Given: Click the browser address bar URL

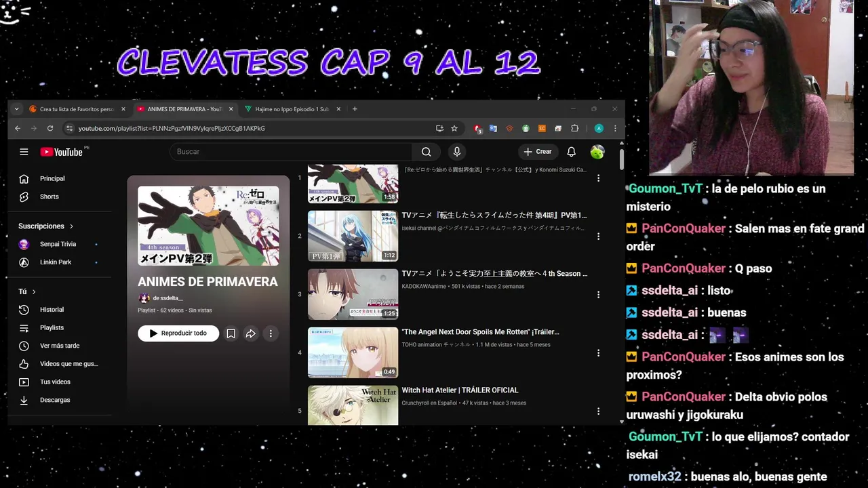Looking at the screenshot, I should (172, 128).
